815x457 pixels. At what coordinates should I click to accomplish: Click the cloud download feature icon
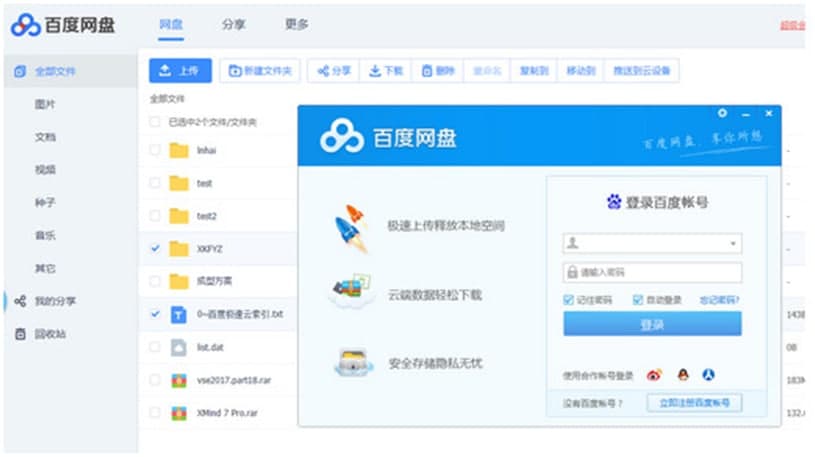(352, 292)
